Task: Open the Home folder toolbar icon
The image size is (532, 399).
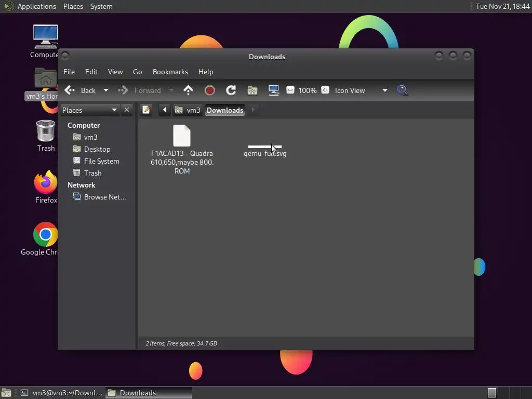Action: click(x=252, y=90)
